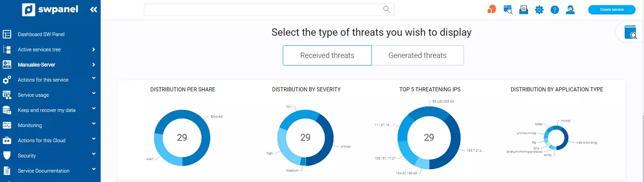Click the orange avatar profile icon

(491, 9)
